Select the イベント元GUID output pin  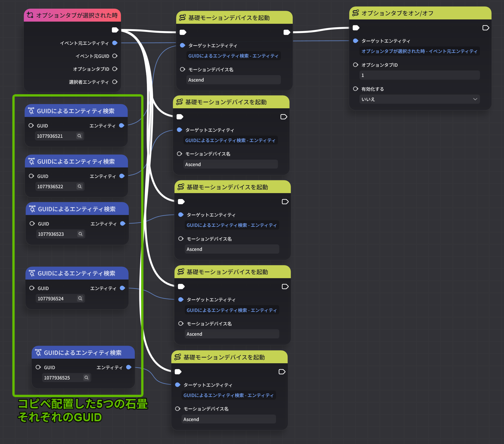(x=115, y=56)
